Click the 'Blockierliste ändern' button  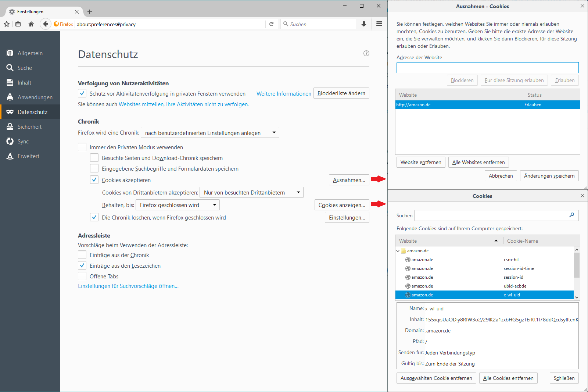click(341, 93)
